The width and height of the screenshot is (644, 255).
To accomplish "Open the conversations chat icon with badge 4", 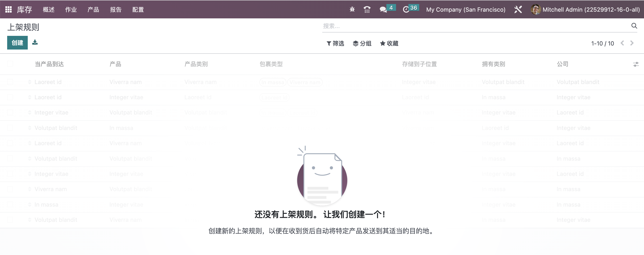I will pos(387,9).
